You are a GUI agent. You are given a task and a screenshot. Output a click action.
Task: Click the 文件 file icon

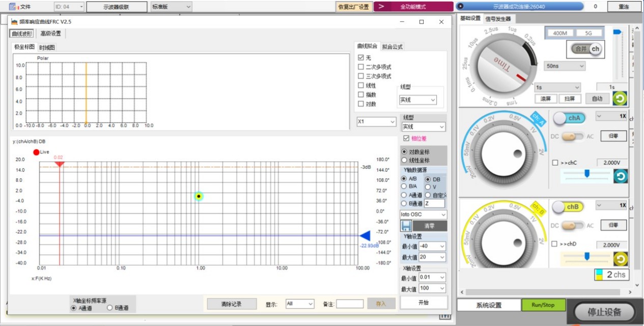[x=14, y=6]
